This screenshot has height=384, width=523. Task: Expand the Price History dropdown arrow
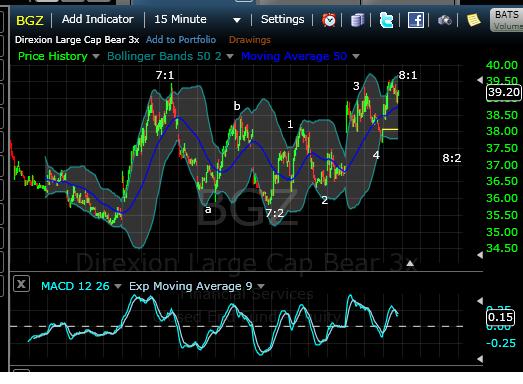[x=96, y=56]
